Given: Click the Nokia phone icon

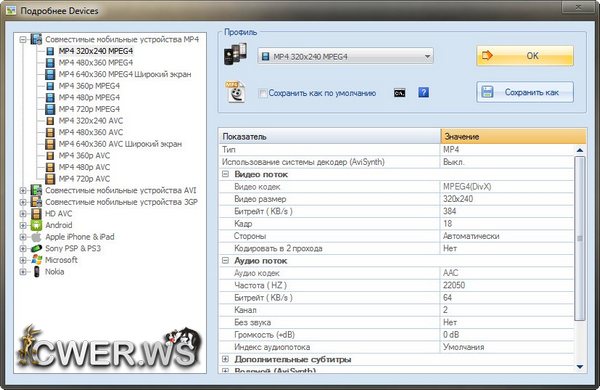Looking at the screenshot, I should pos(36,272).
